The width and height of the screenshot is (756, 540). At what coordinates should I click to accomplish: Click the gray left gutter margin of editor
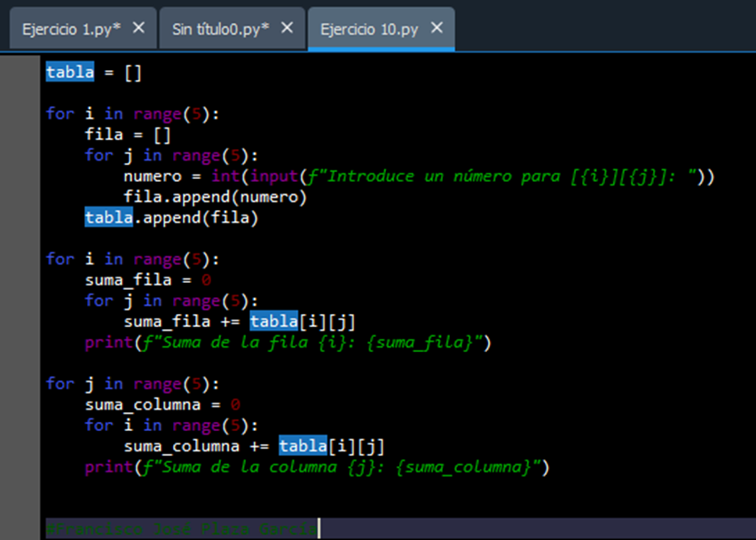(20, 293)
